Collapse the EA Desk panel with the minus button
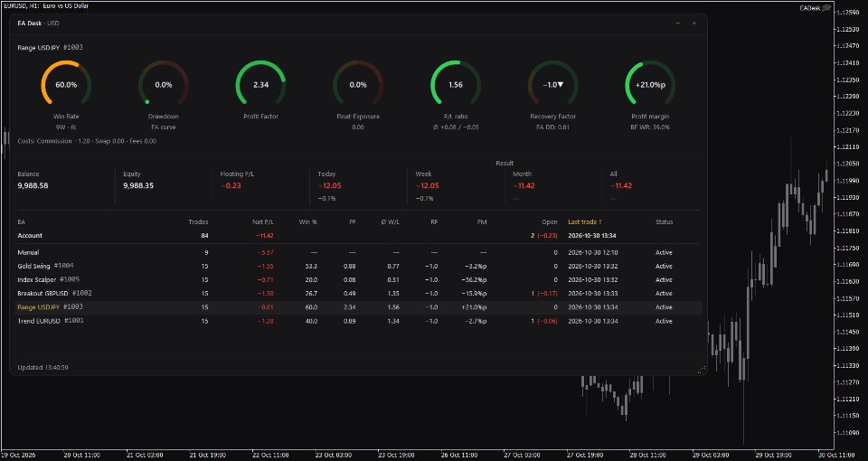This screenshot has height=461, width=868. pos(678,24)
